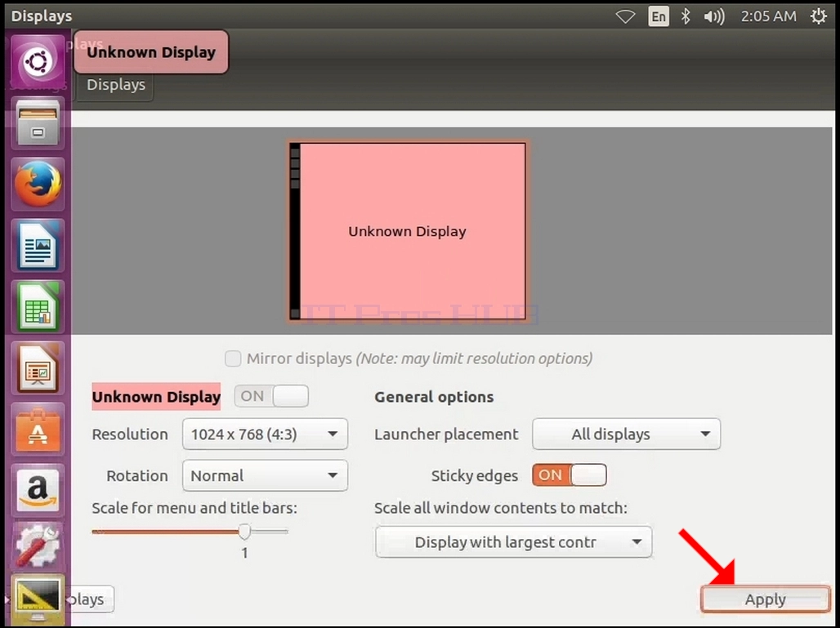Toggle the Sticky edges switch
The height and width of the screenshot is (628, 840).
[x=570, y=475]
